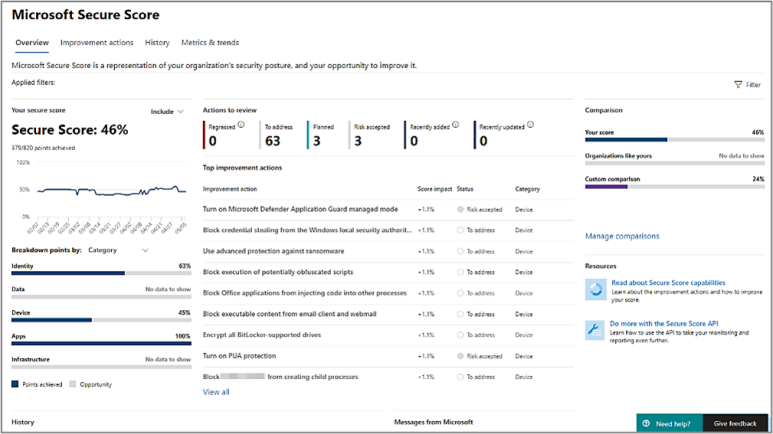
Task: Select the To address status circle for BitLocker drives
Action: [x=461, y=335]
